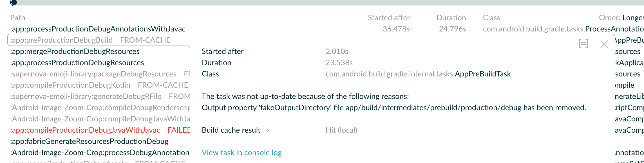
Task: Open :app:processProductionDebugResources task
Action: point(77,63)
